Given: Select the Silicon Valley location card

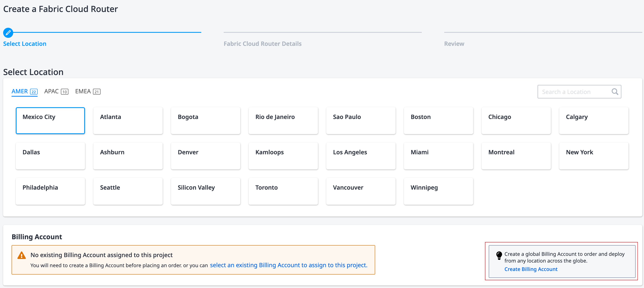Looking at the screenshot, I should (205, 191).
